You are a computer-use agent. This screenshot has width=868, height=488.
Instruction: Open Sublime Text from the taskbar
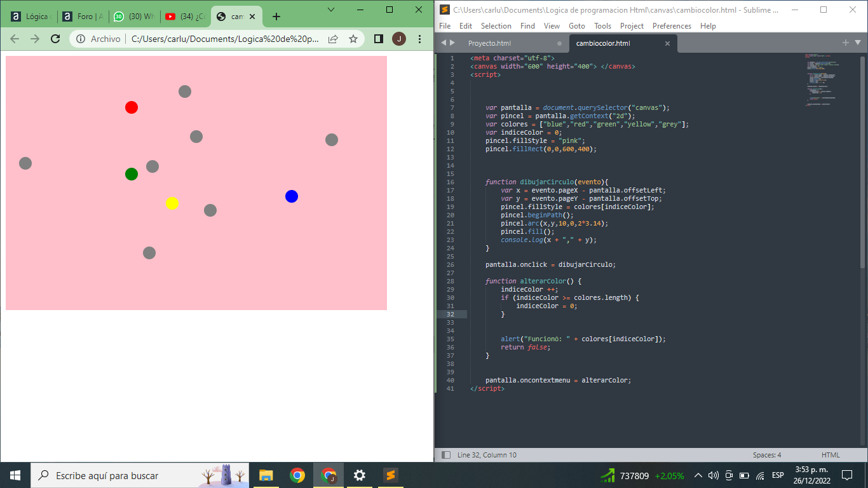tap(390, 475)
